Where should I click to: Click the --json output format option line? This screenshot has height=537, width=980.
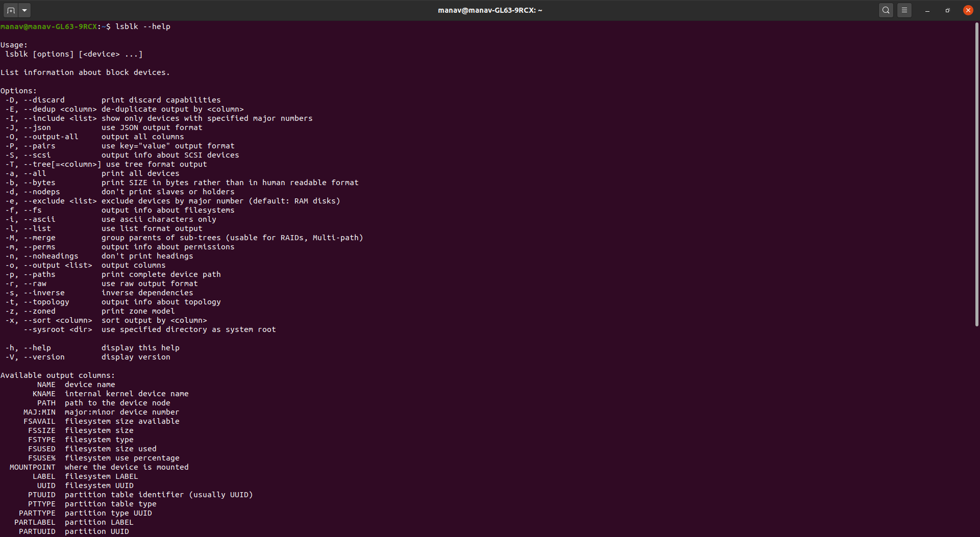tap(102, 127)
